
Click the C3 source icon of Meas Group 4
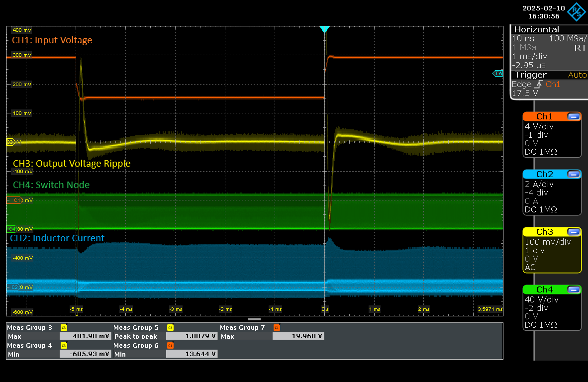[x=64, y=346]
